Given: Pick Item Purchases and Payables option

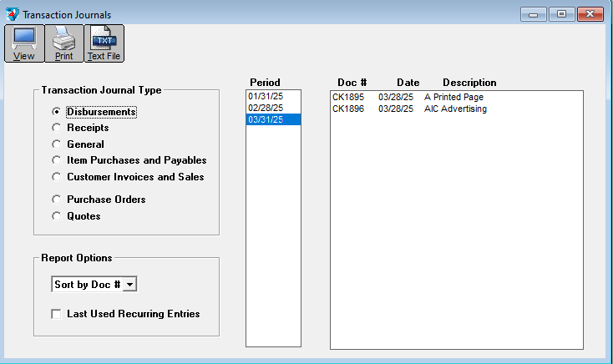Looking at the screenshot, I should tap(57, 160).
